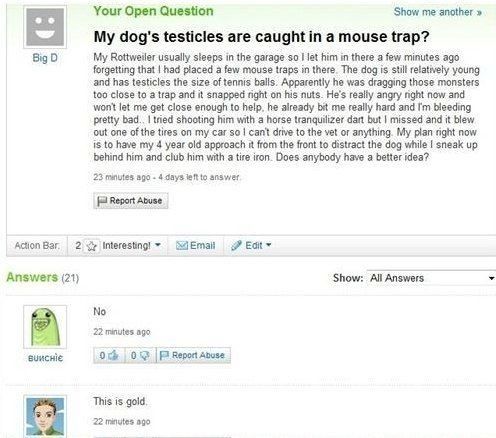Screen dimensions: 496x438
Task: Open BUNCHIE's username link
Action: pyautogui.click(x=45, y=358)
